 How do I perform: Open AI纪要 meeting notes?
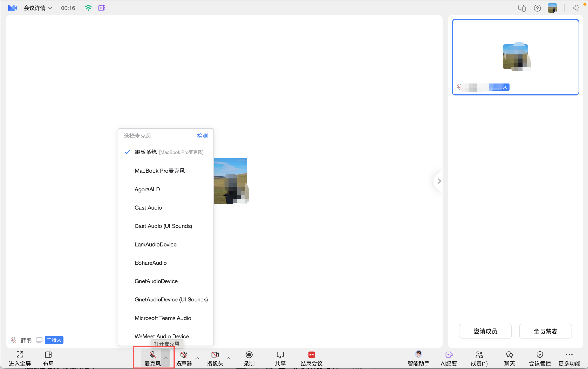[x=449, y=358]
